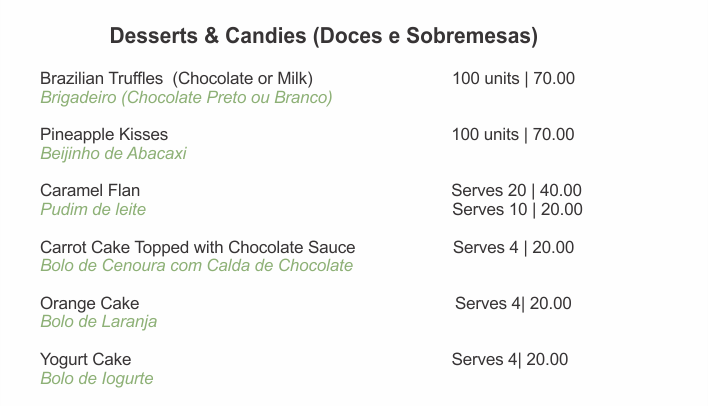Image resolution: width=708 pixels, height=406 pixels.
Task: Click the Pudim de leite subtitle
Action: 93,209
